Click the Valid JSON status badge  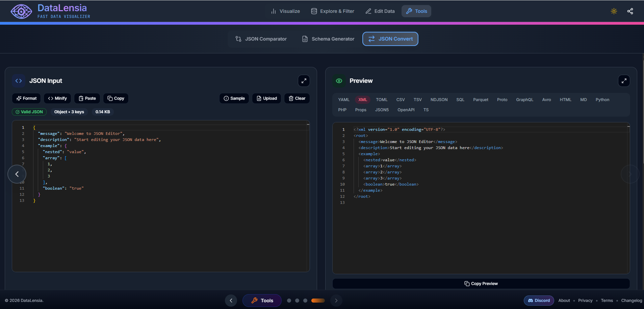[x=29, y=112]
